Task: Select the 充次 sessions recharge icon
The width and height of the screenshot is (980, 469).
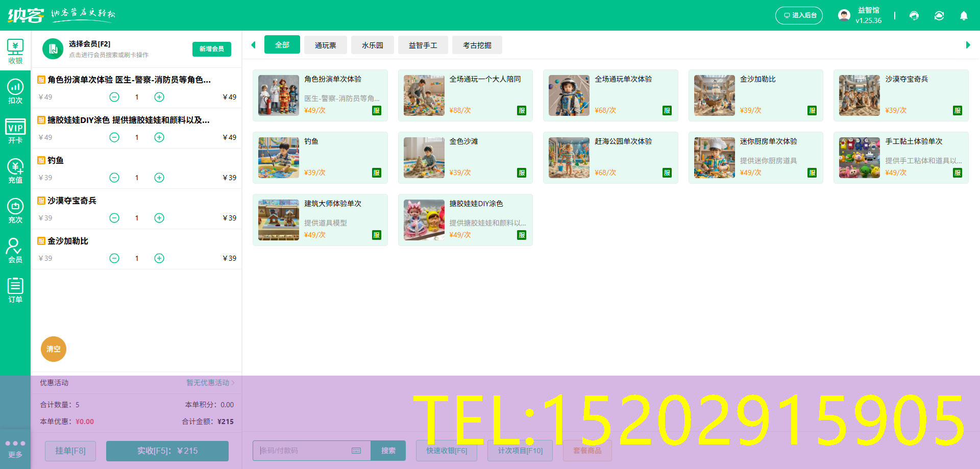Action: 15,210
